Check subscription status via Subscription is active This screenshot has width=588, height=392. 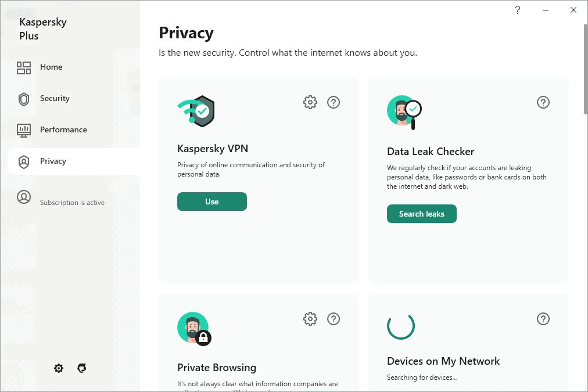(x=71, y=202)
